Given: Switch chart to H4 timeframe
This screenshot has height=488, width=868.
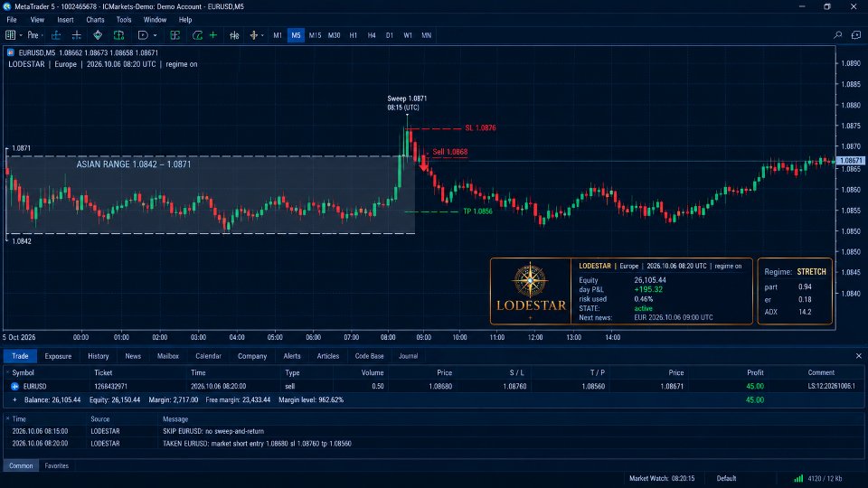Looking at the screenshot, I should pos(372,35).
